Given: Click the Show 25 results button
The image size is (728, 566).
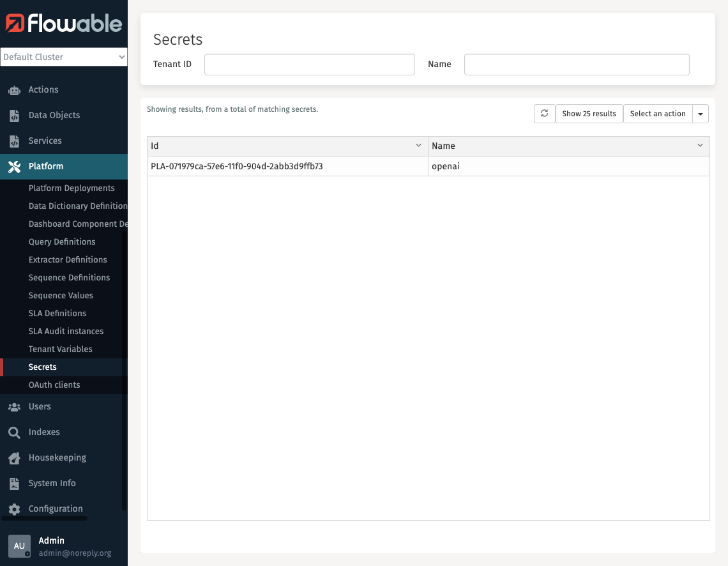Looking at the screenshot, I should [589, 113].
